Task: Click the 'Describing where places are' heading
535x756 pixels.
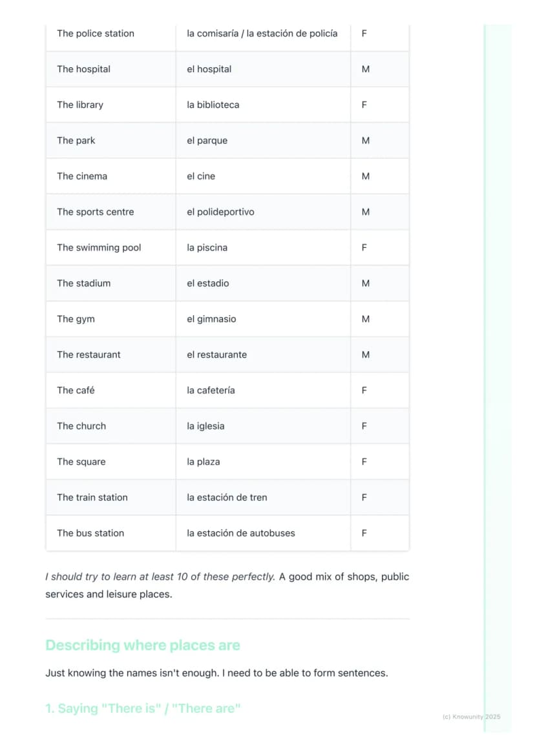Action: pyautogui.click(x=143, y=645)
